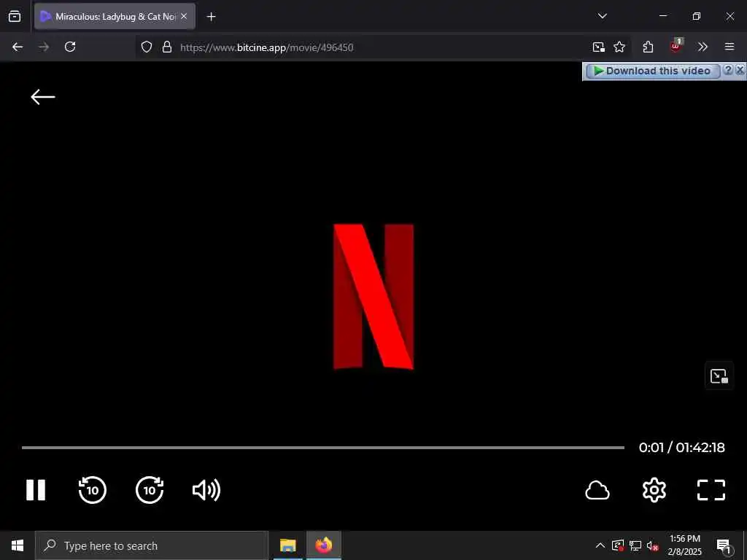Click the browser Forward button
This screenshot has width=747, height=560.
tap(44, 47)
